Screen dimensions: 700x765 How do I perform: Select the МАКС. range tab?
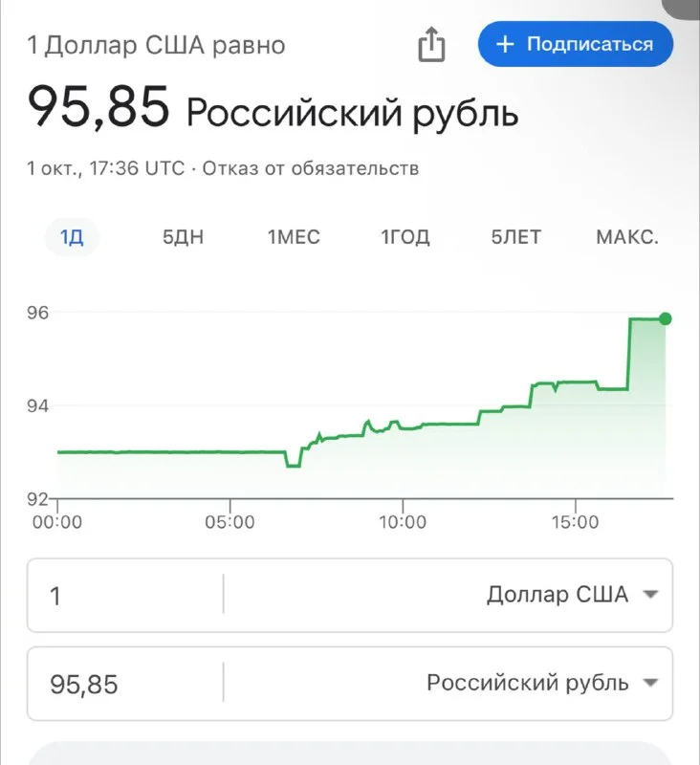coord(627,237)
